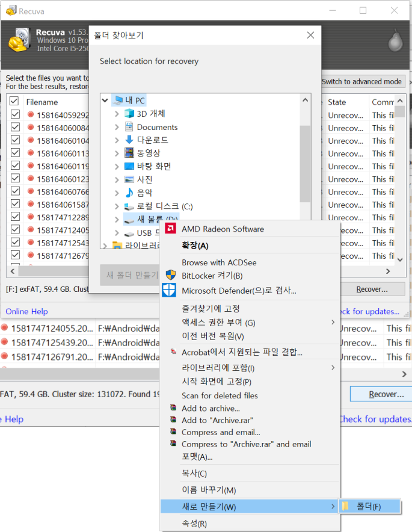Click the Add to archive WinRAR icon
Image resolution: width=412 pixels, height=532 pixels.
pos(173,408)
